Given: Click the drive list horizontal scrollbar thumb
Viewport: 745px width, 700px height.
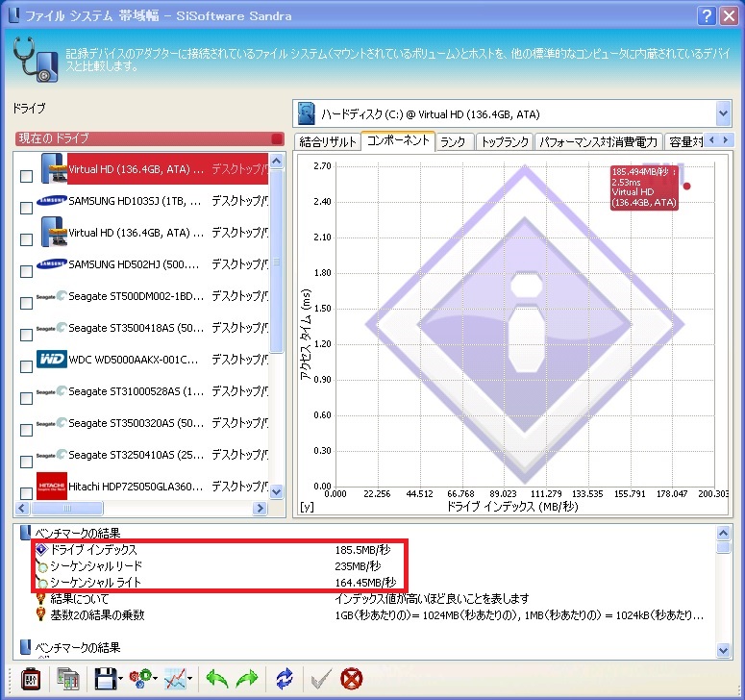Looking at the screenshot, I should tap(67, 508).
